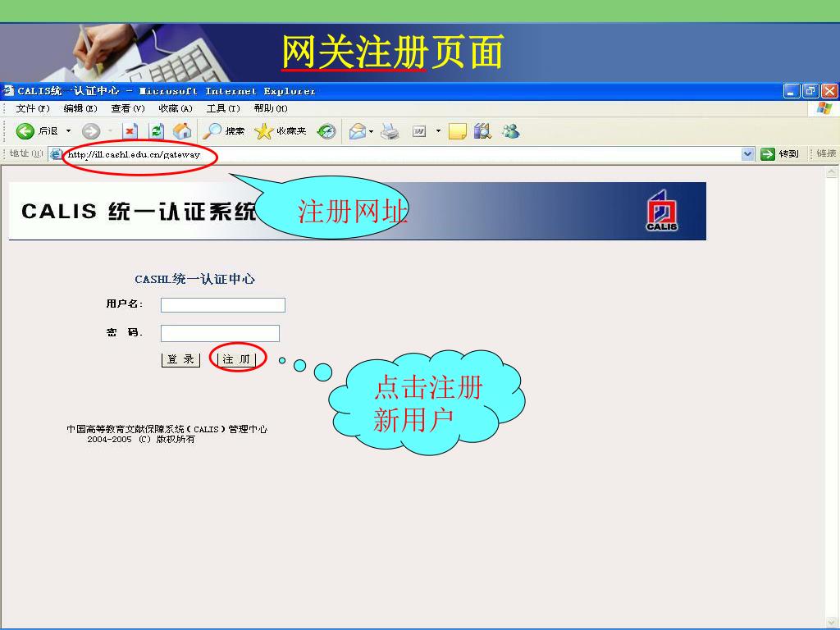Refresh the current page
This screenshot has width=840, height=630.
coord(157,130)
